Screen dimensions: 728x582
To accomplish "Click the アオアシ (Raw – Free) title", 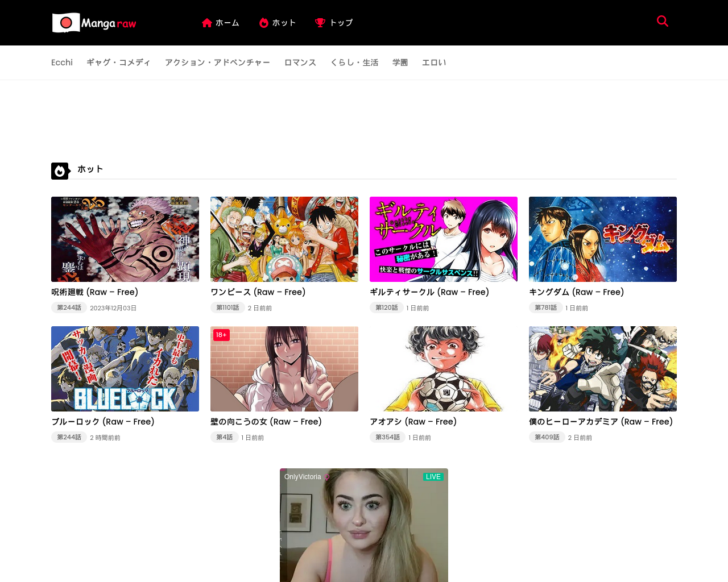I will 413,422.
